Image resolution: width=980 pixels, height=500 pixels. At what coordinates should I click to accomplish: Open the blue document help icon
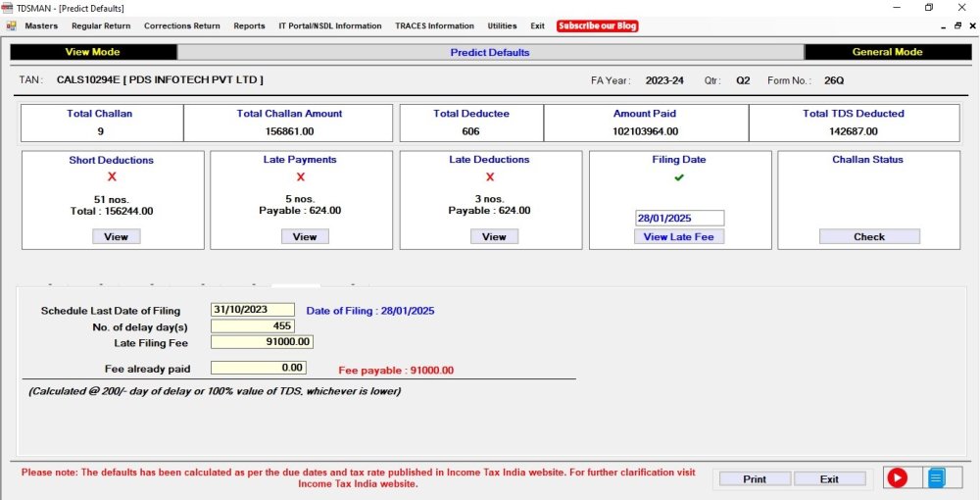(x=936, y=478)
